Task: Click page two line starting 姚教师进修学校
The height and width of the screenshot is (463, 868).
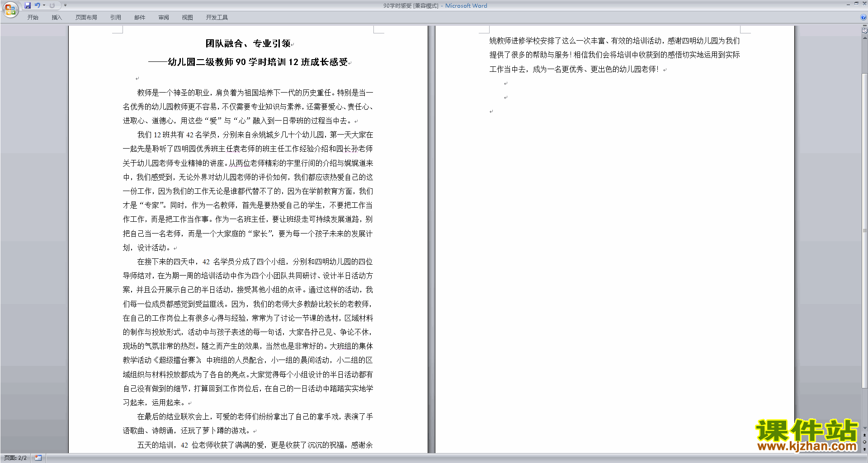Action: [x=614, y=41]
